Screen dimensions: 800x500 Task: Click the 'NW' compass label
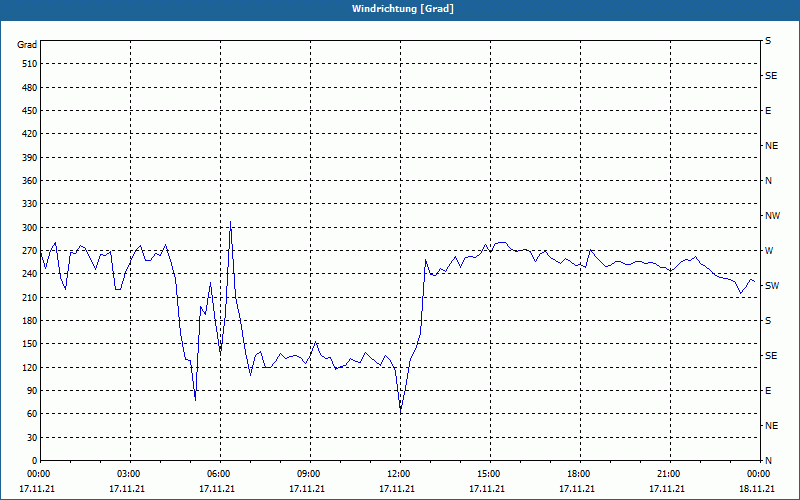[772, 216]
